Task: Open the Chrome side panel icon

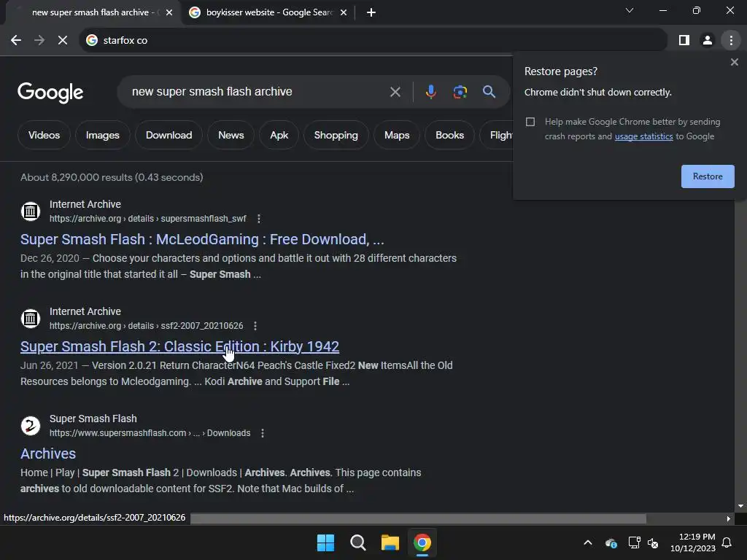Action: (684, 41)
